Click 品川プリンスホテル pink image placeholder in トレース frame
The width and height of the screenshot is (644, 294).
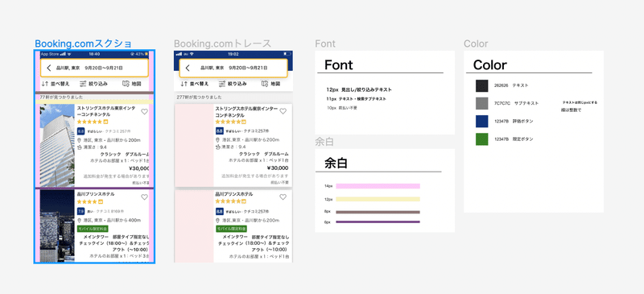tap(194, 226)
